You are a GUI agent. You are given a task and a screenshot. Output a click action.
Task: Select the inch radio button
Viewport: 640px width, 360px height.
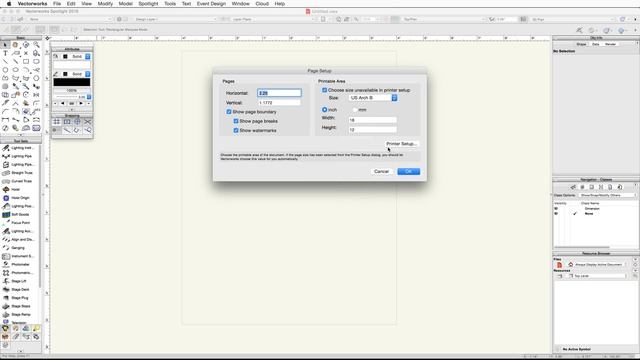(x=324, y=110)
